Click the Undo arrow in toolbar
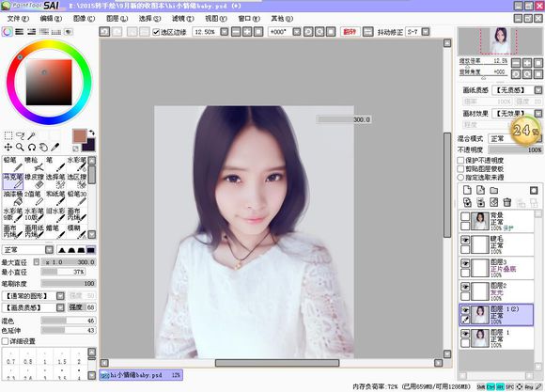Screen dimensions: 545x392 104,32
